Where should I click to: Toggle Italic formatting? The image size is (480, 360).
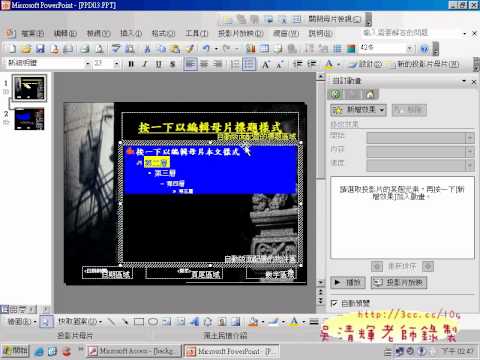pos(145,64)
